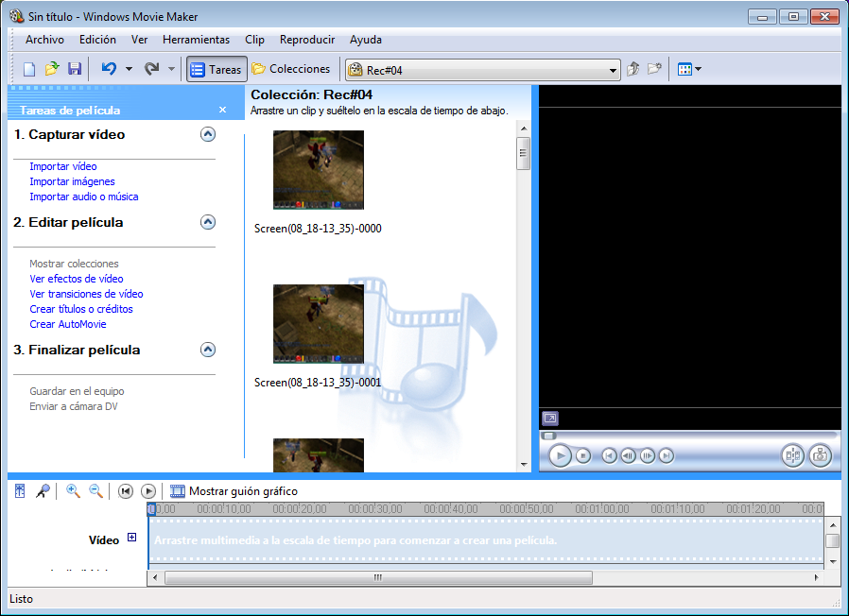Open the Ver menu
This screenshot has height=616, width=849.
(139, 40)
